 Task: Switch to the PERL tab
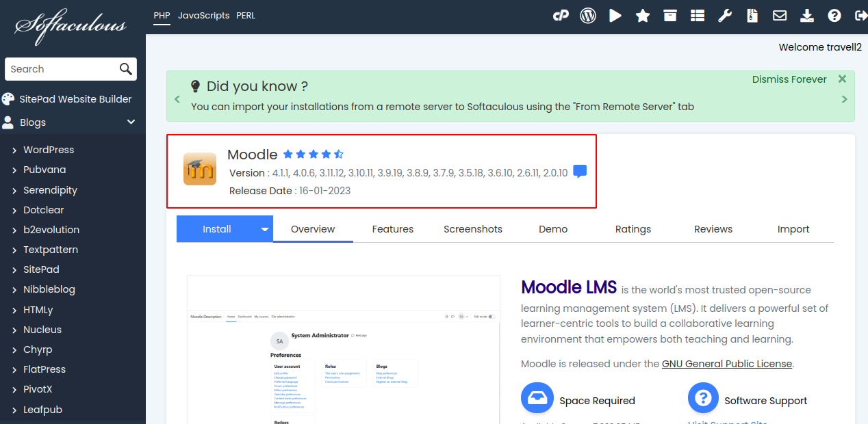click(x=246, y=15)
